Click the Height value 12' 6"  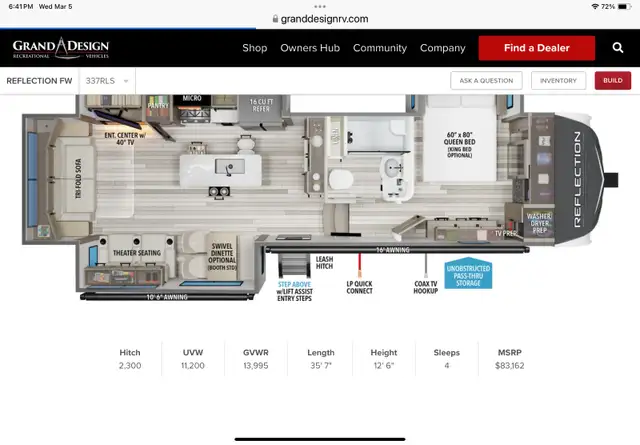(384, 365)
